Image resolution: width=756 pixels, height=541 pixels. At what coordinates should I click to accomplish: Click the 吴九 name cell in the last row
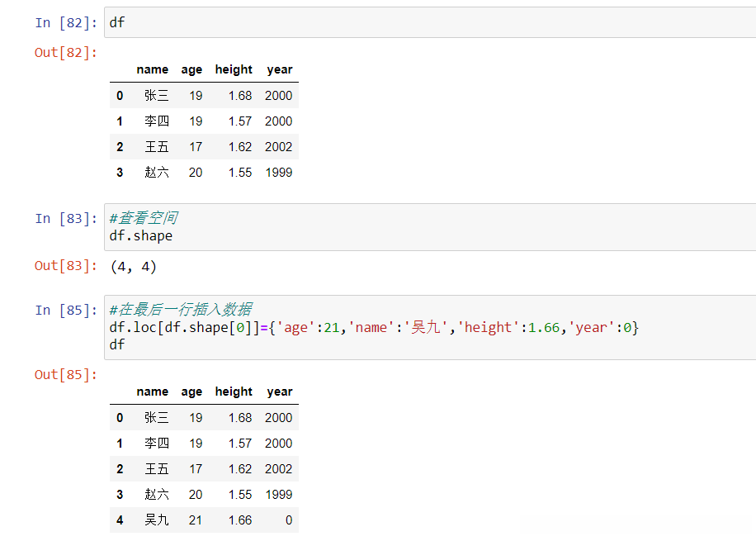click(156, 520)
